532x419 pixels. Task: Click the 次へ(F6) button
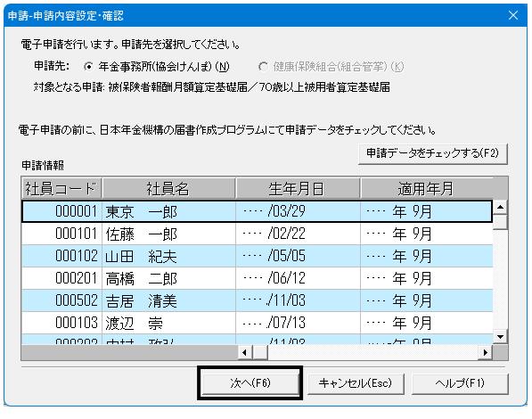250,383
